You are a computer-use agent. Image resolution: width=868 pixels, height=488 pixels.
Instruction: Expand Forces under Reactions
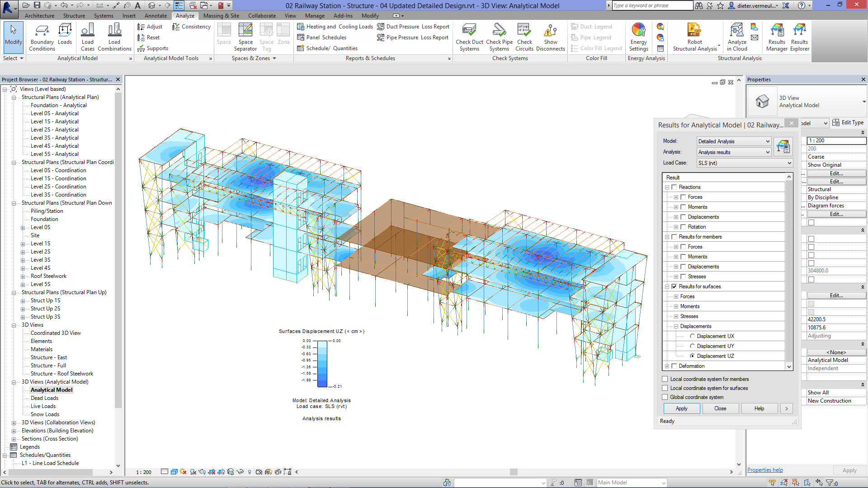point(676,197)
